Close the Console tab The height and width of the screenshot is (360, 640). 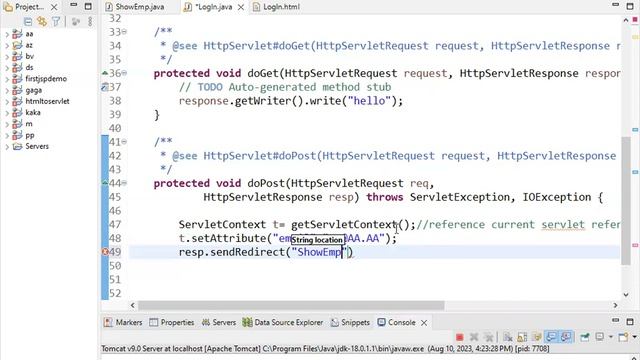424,323
